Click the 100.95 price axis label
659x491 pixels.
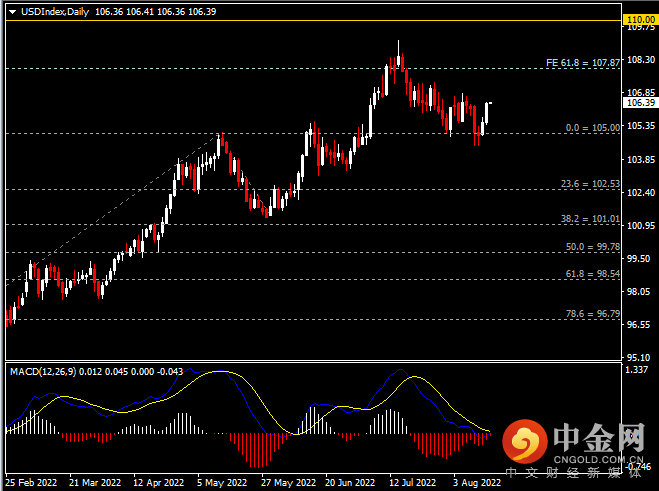pos(641,225)
